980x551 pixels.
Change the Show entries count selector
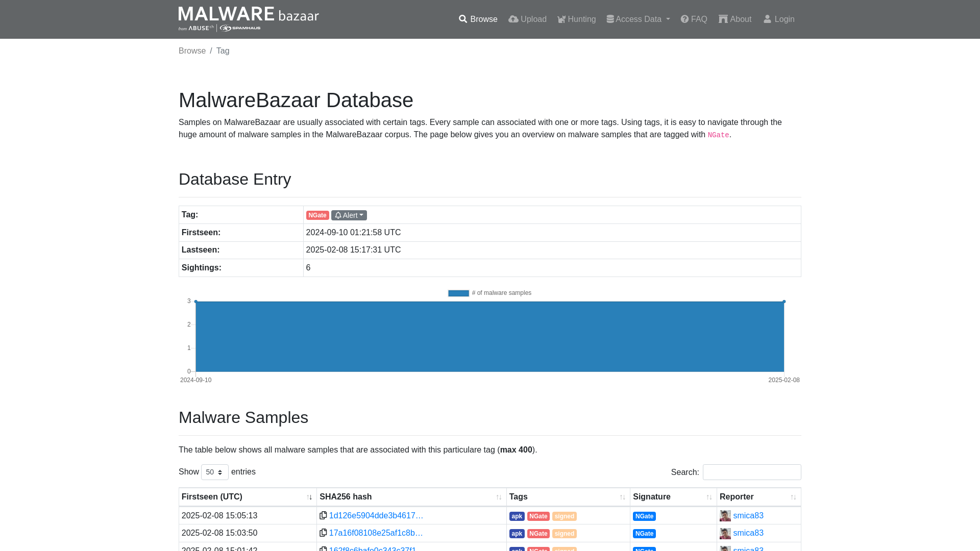click(x=215, y=472)
